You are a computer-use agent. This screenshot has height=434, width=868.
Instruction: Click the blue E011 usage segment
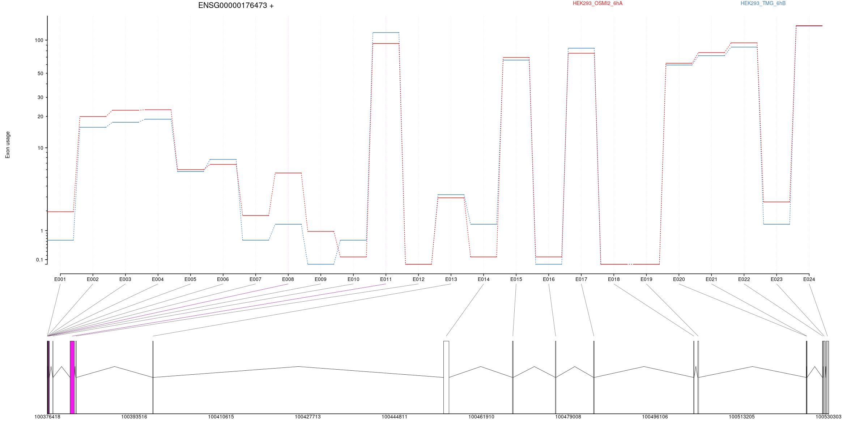pyautogui.click(x=386, y=33)
